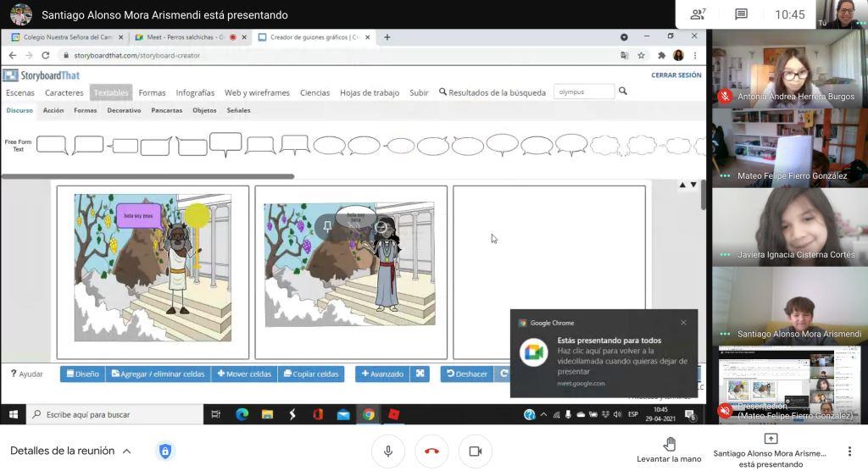Raise hand with Levantar la mano
This screenshot has width=868, height=471.
[669, 450]
